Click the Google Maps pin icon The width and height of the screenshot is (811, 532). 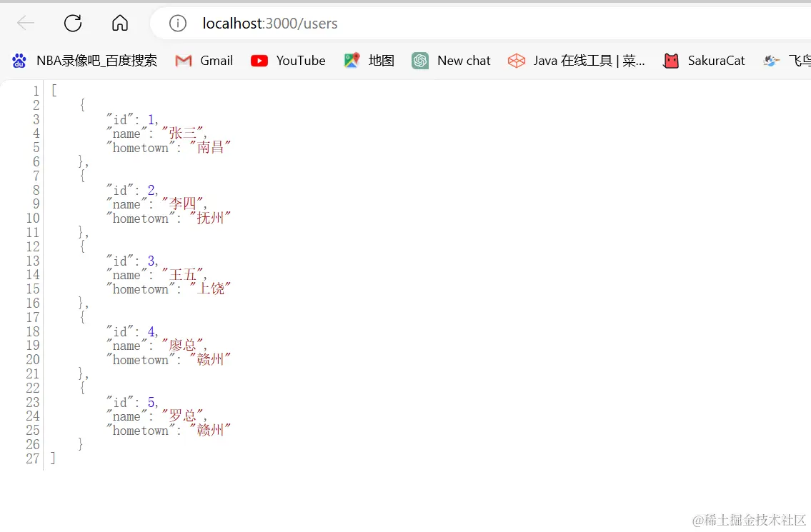[352, 61]
